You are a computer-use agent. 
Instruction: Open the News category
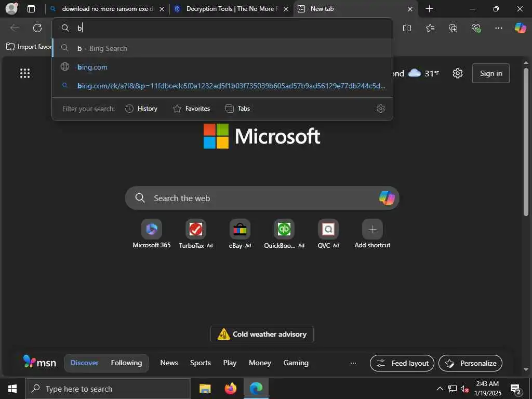click(x=169, y=363)
